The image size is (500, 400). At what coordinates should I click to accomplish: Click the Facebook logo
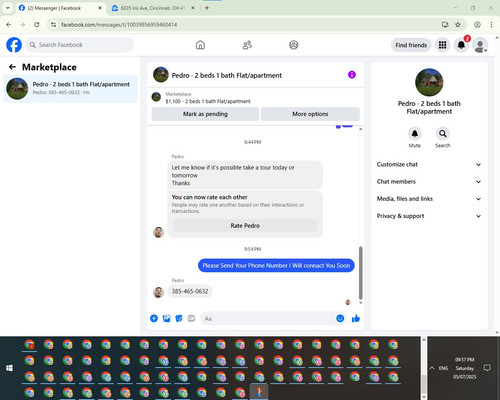[x=14, y=45]
